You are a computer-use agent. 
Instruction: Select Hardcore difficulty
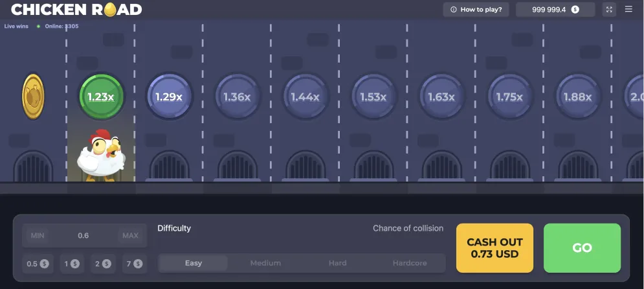point(410,263)
